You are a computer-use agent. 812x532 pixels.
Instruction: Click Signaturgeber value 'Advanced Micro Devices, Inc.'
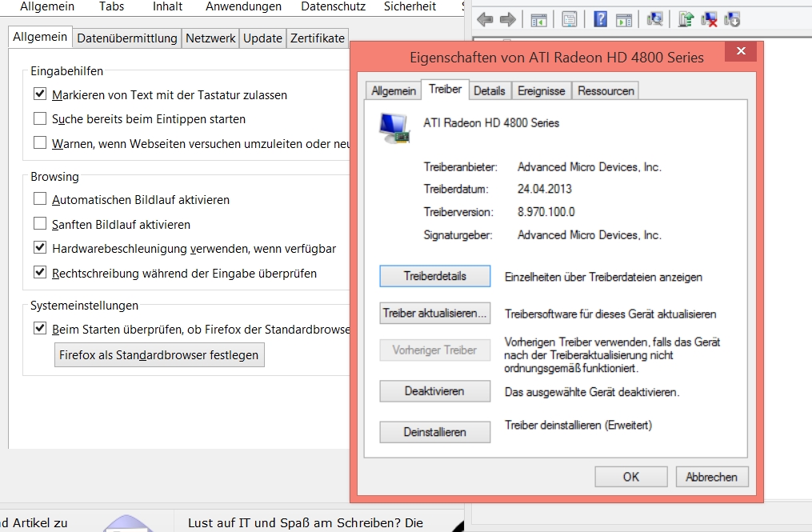(590, 235)
